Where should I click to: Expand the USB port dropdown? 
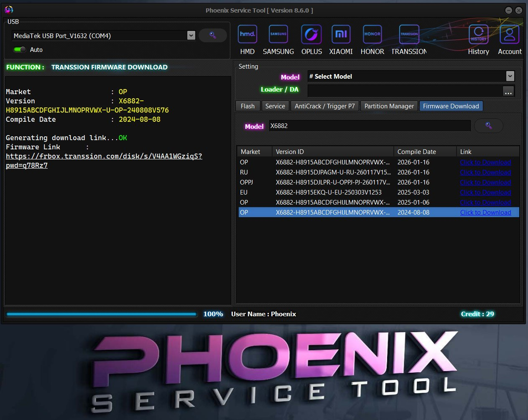coord(191,36)
